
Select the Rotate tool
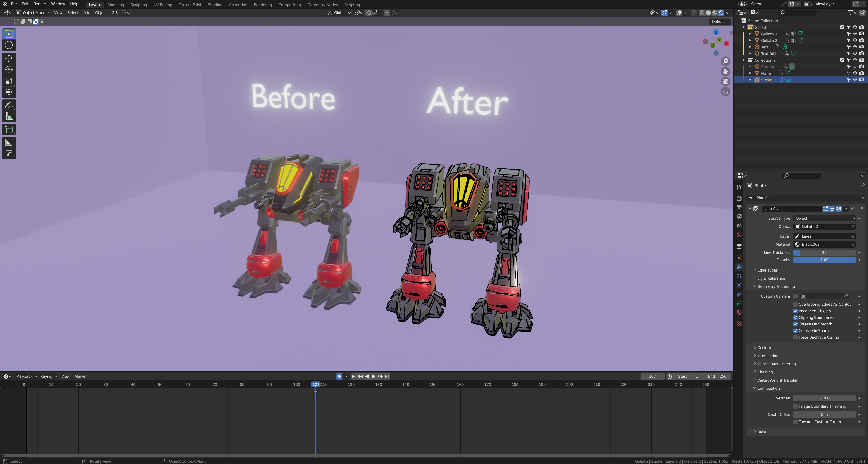9,70
